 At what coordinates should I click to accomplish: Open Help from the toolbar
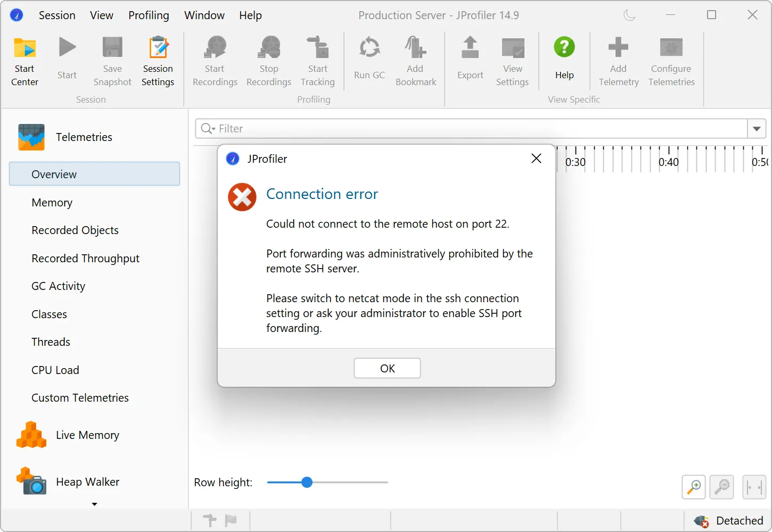[x=564, y=59]
